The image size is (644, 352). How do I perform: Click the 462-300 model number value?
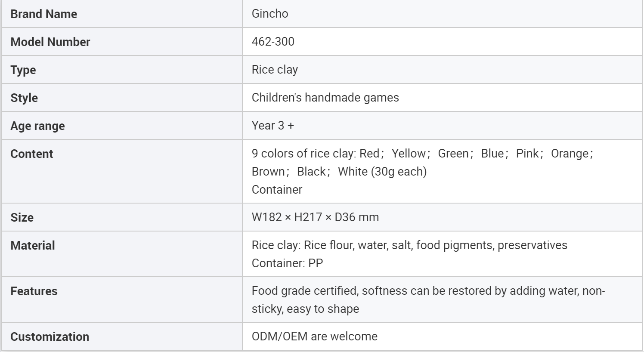(x=273, y=42)
